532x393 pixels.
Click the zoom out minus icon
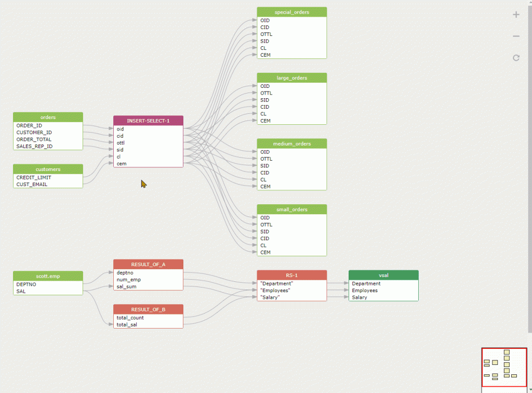(516, 36)
